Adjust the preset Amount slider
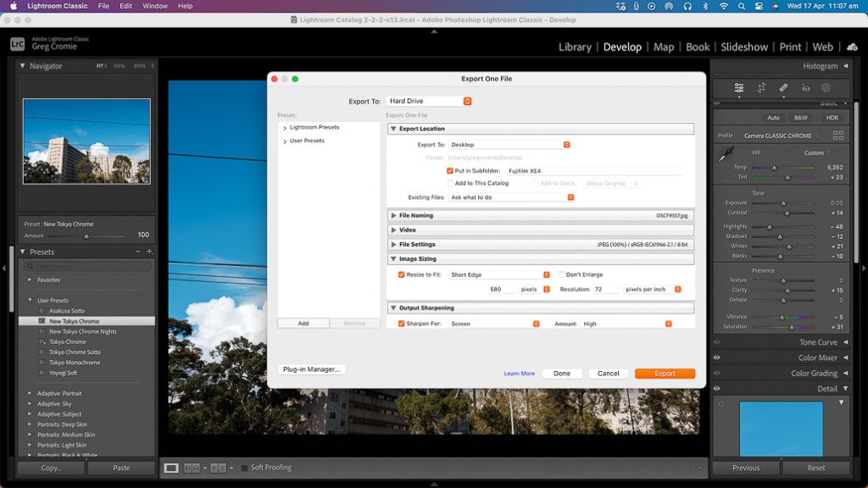Image resolution: width=868 pixels, height=488 pixels. [86, 236]
